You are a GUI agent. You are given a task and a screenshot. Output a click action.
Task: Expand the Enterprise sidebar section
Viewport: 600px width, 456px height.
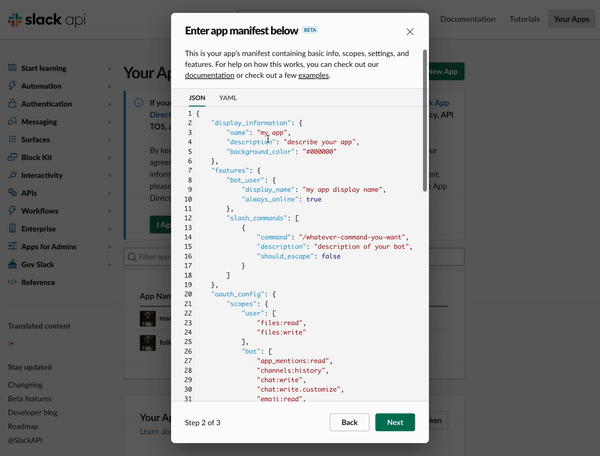108,229
